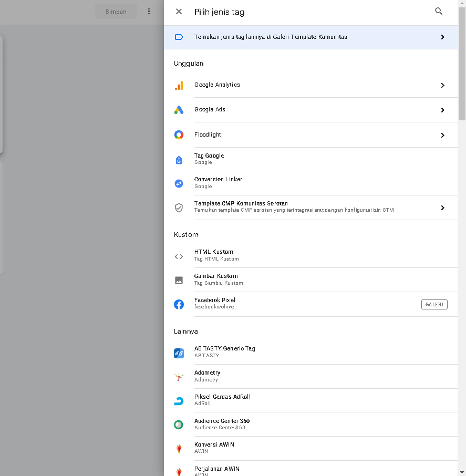Select AB TASTY Generic Tag
The image size is (466, 476).
(x=310, y=352)
